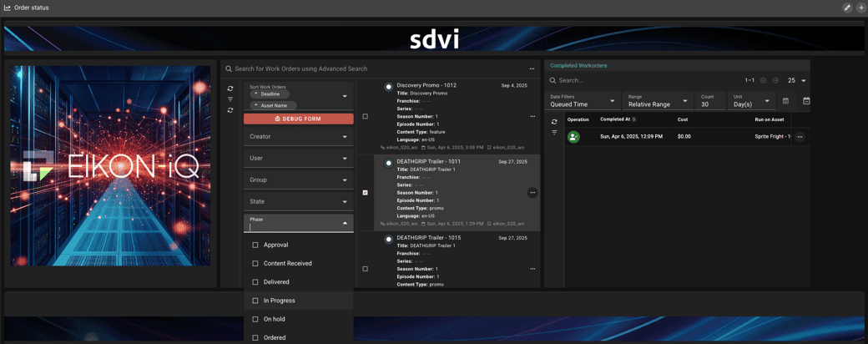Screen dimensions: 868x344
Task: Open the Unit Day(s) dropdown
Action: click(x=751, y=100)
